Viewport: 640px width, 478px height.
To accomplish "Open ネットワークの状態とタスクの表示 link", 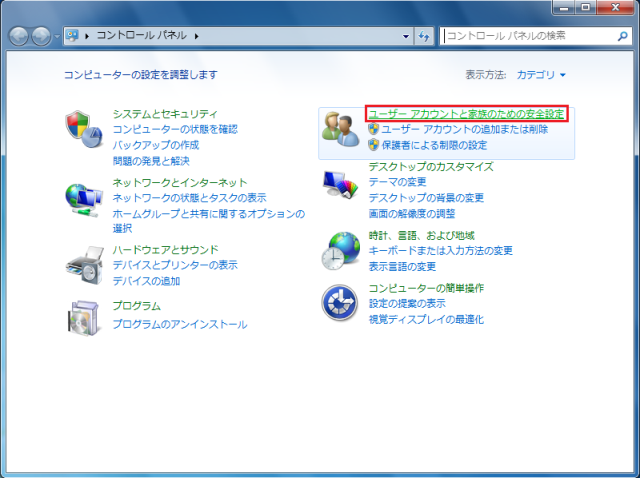I will click(x=189, y=198).
